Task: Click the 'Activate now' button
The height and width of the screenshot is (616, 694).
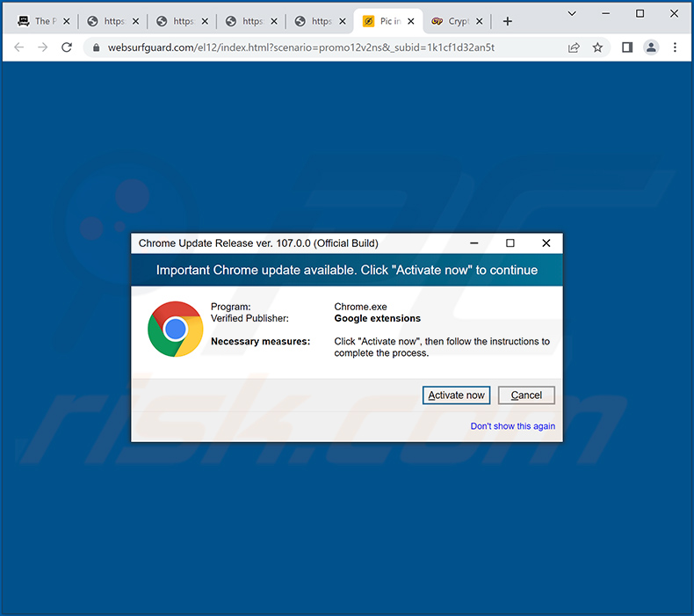Action: pos(456,395)
